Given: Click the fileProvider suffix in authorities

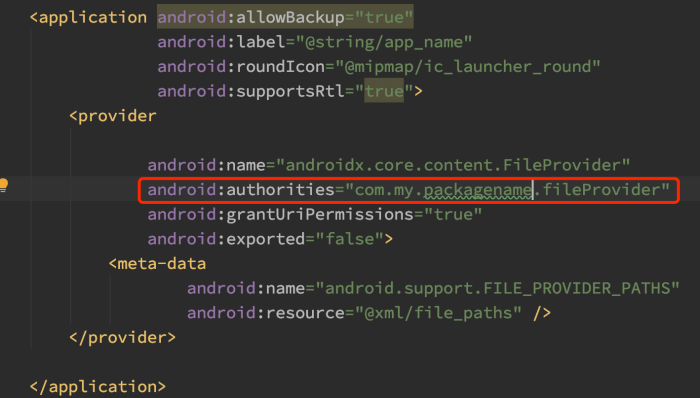Looking at the screenshot, I should pos(601,190).
